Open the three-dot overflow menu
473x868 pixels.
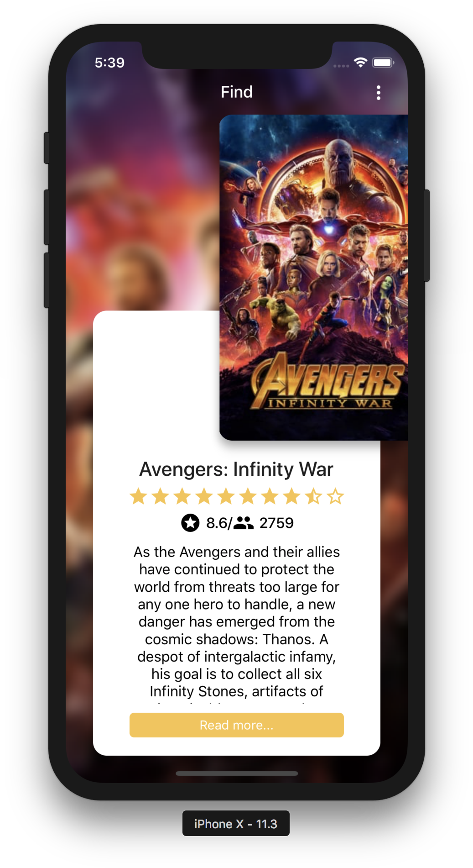378,93
